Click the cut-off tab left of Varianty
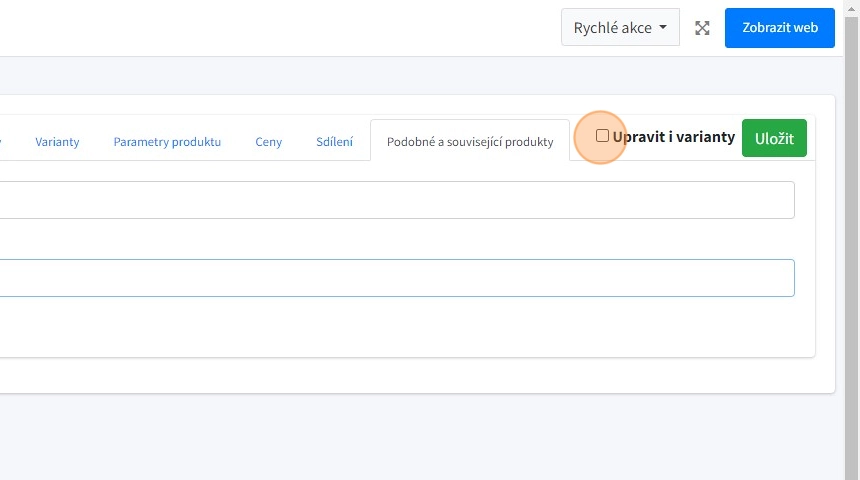 tap(3, 142)
